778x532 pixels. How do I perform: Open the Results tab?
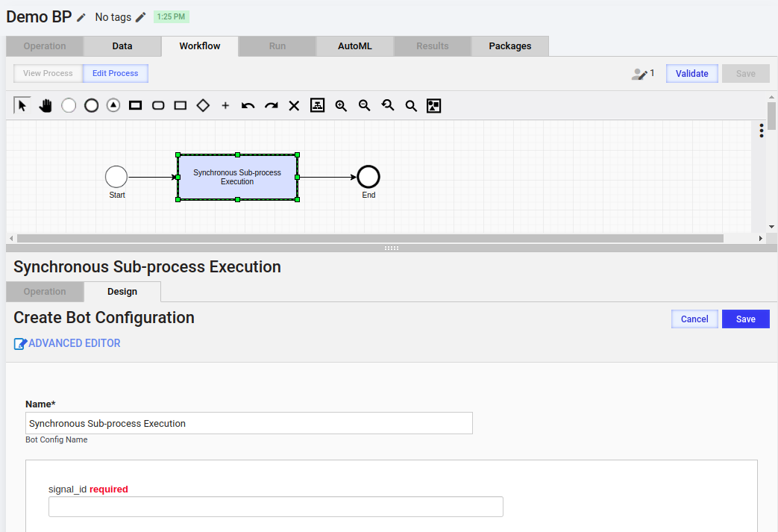[433, 46]
